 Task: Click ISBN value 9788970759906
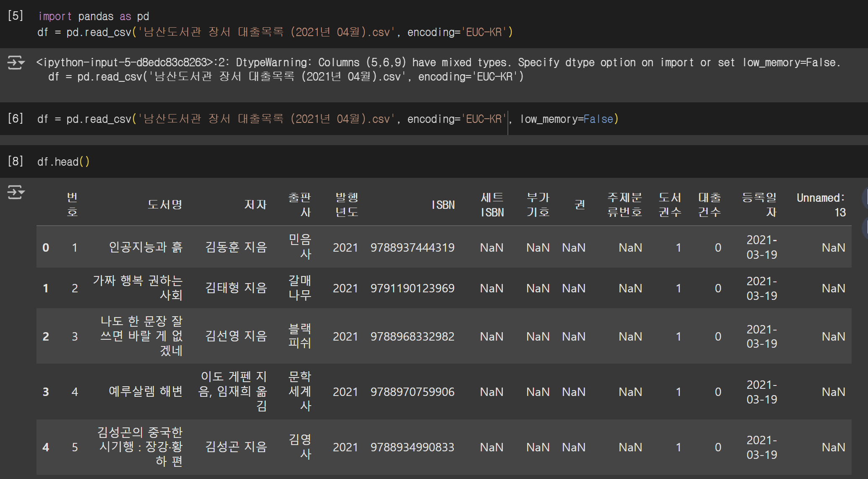point(413,392)
